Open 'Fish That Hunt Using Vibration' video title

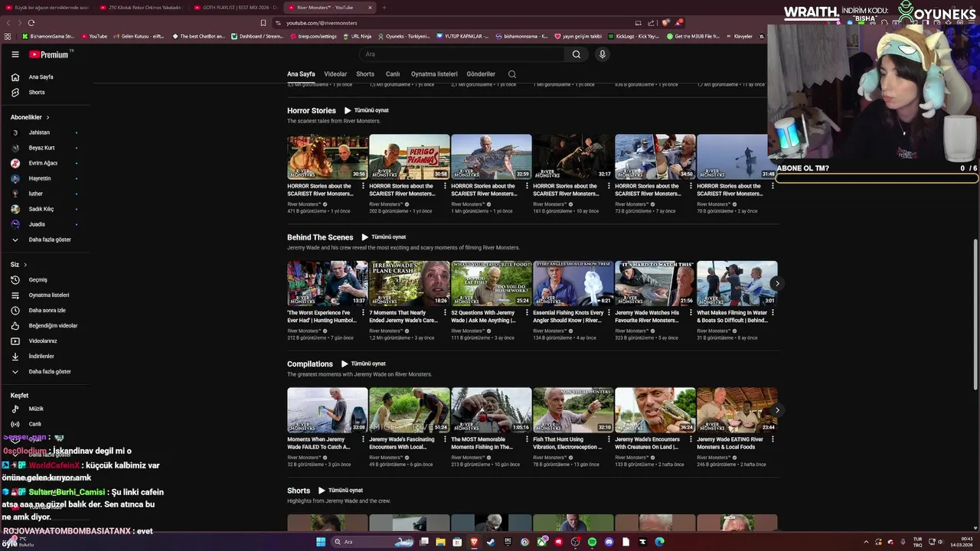tap(568, 443)
